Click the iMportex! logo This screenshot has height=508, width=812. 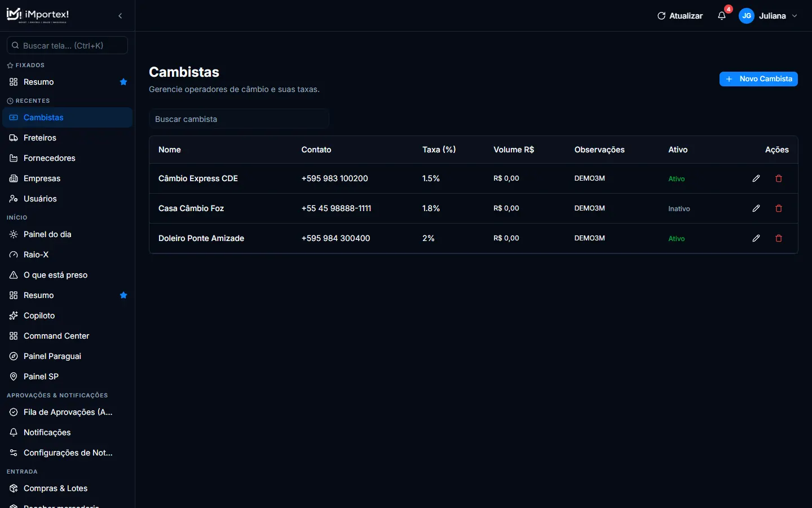click(38, 15)
